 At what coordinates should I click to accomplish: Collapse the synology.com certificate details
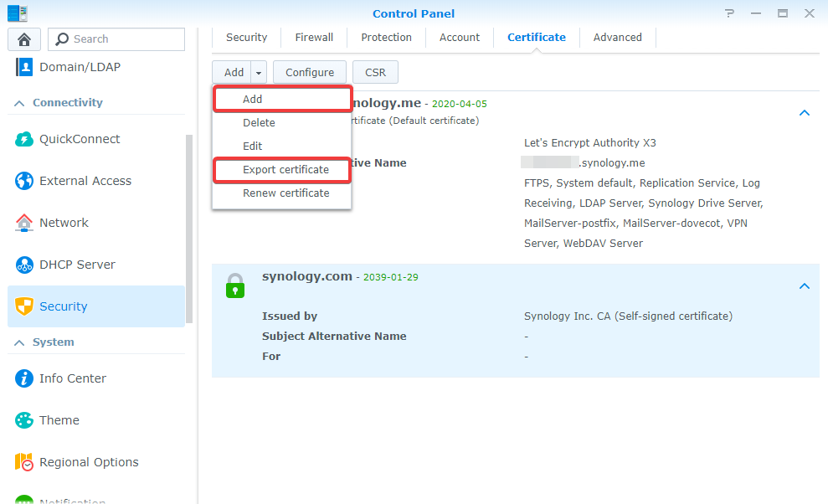point(805,285)
